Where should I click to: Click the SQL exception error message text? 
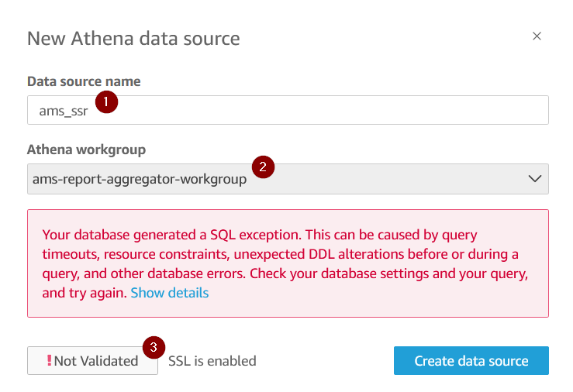click(x=285, y=263)
